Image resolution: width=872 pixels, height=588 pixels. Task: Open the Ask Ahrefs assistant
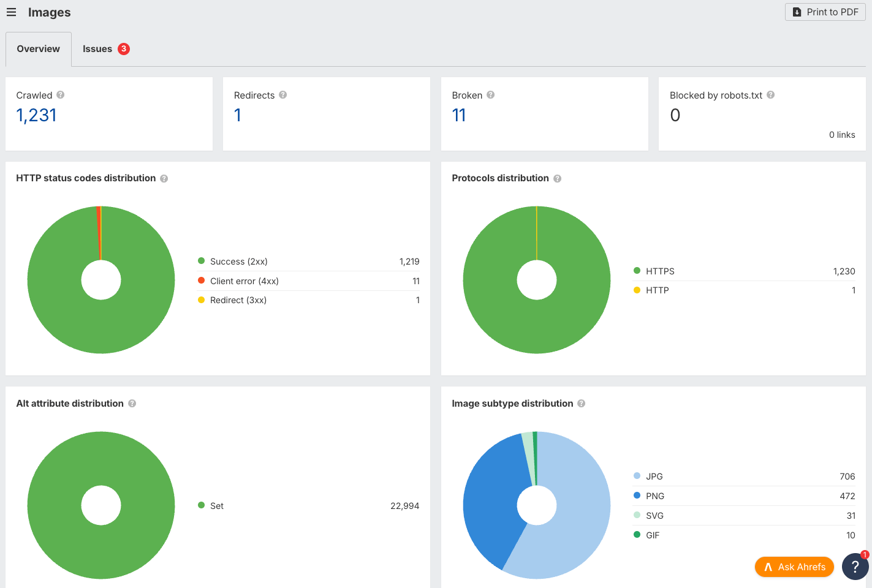794,567
